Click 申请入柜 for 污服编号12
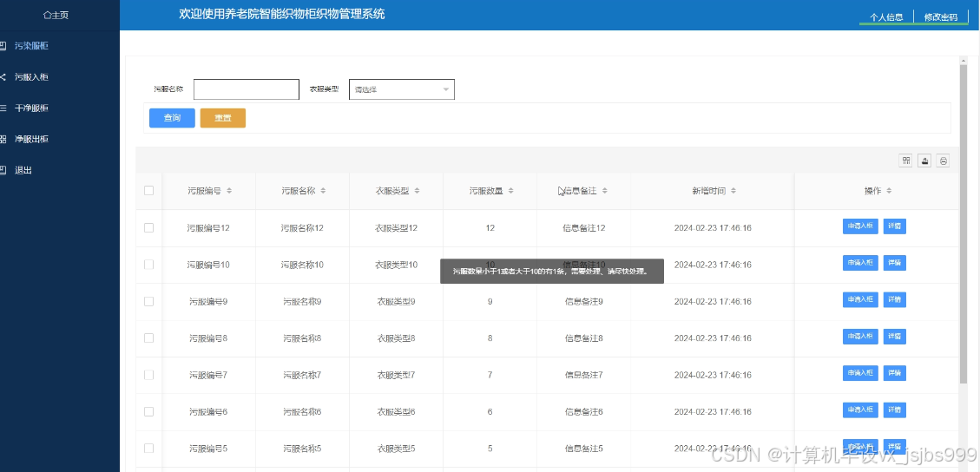This screenshot has height=472, width=980. pyautogui.click(x=860, y=226)
